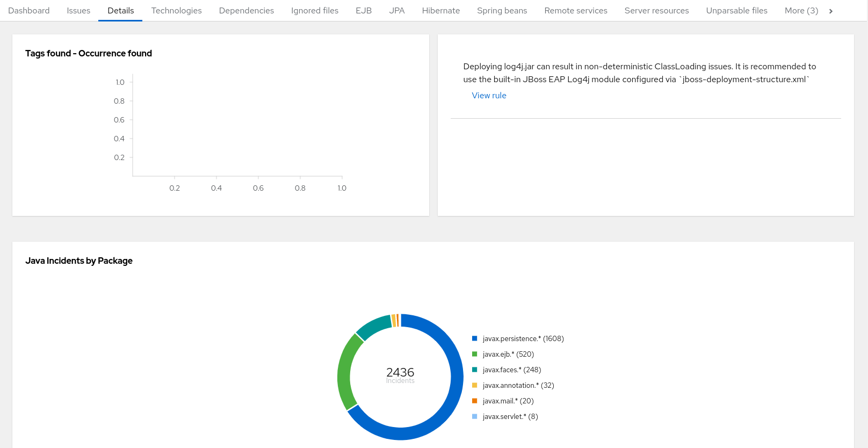Click the View rule link
The image size is (868, 448).
click(x=489, y=96)
